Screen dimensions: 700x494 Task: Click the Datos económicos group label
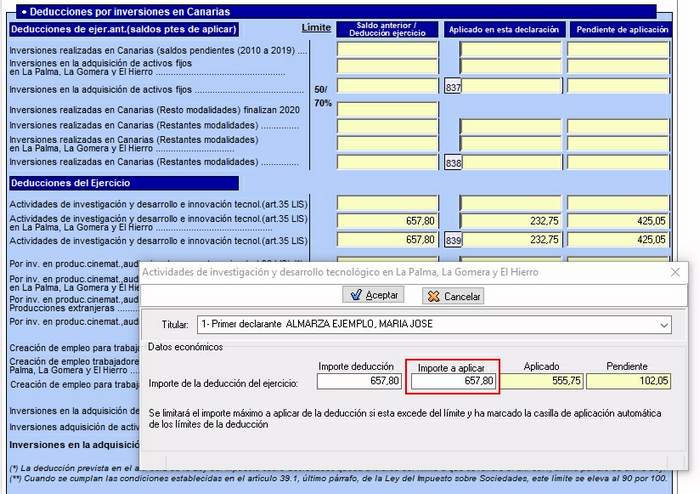click(x=185, y=347)
